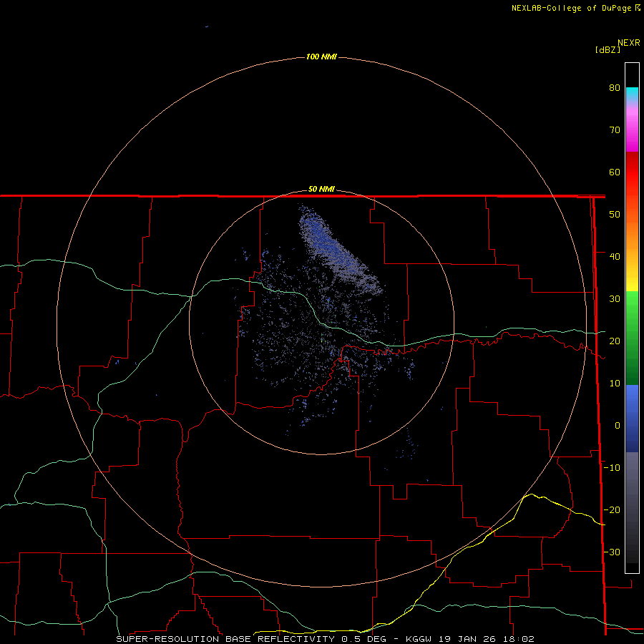Click the [dBZ] unit label
Screen dimensions: 644x644
tap(608, 50)
